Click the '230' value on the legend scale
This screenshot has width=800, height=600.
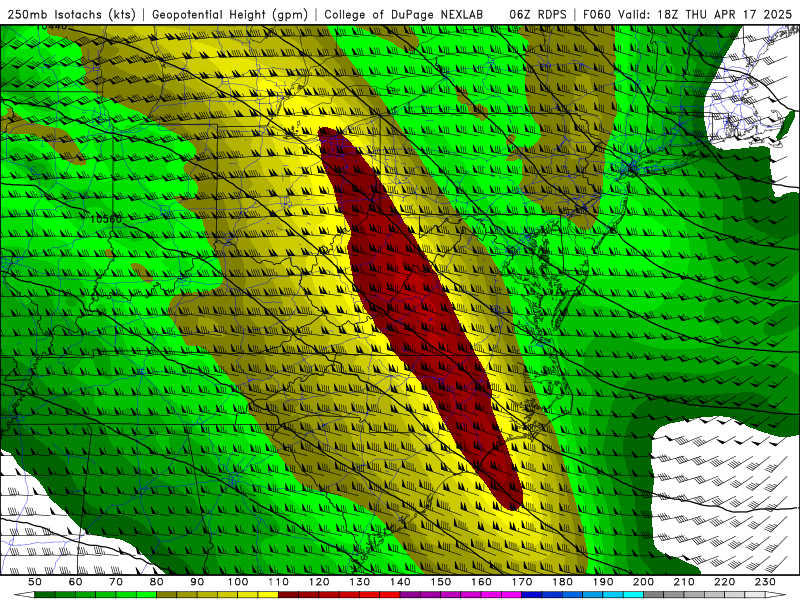(766, 582)
